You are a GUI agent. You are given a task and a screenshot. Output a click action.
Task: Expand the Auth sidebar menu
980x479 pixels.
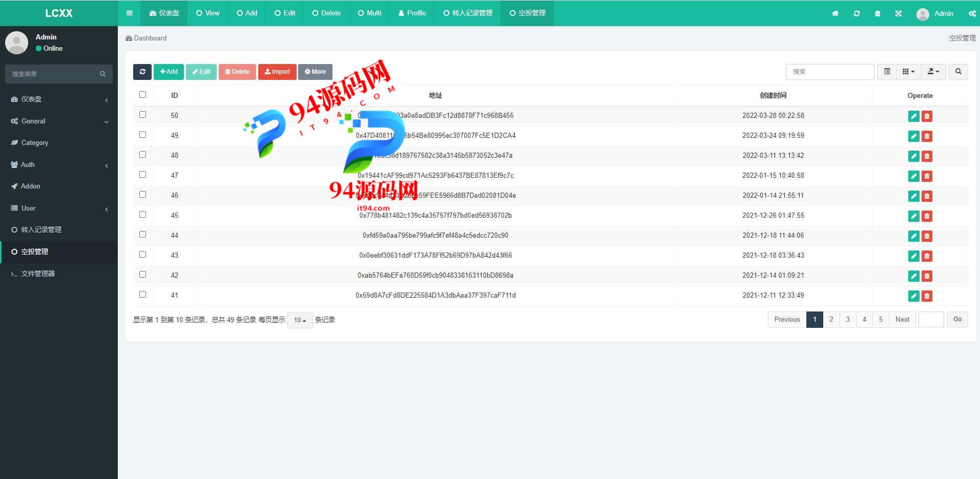[x=59, y=165]
